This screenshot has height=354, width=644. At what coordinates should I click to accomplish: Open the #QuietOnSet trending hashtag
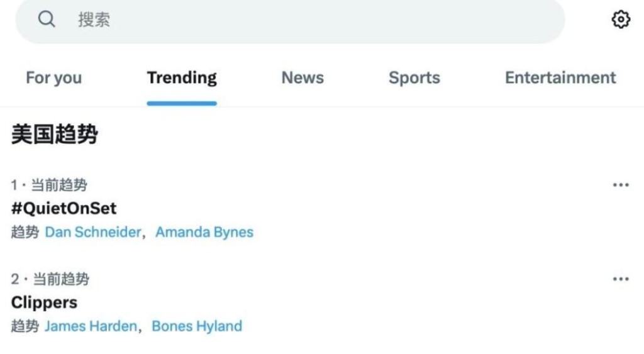coord(64,208)
